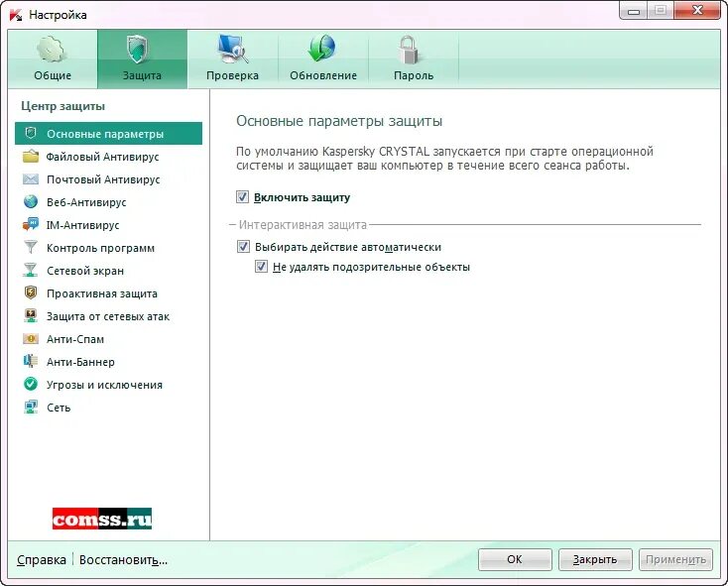Click the green shield icon above Защита
The width and height of the screenshot is (728, 586).
138,49
